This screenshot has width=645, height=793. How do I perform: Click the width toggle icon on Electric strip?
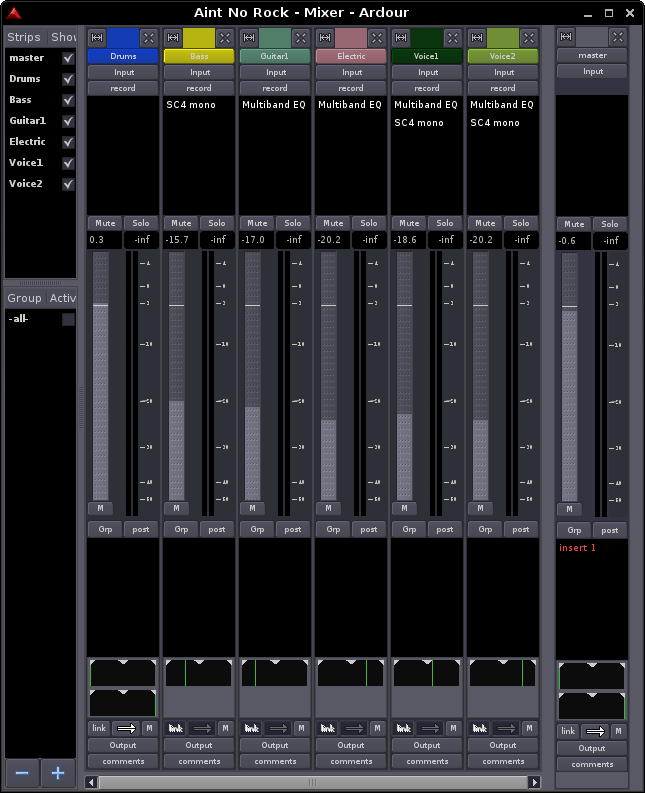[x=325, y=37]
